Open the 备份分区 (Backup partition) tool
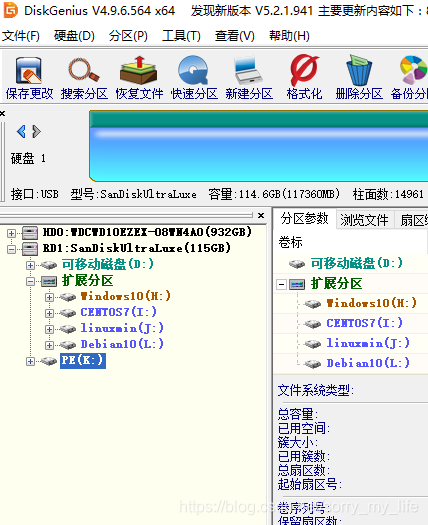This screenshot has height=525, width=428. coord(410,78)
